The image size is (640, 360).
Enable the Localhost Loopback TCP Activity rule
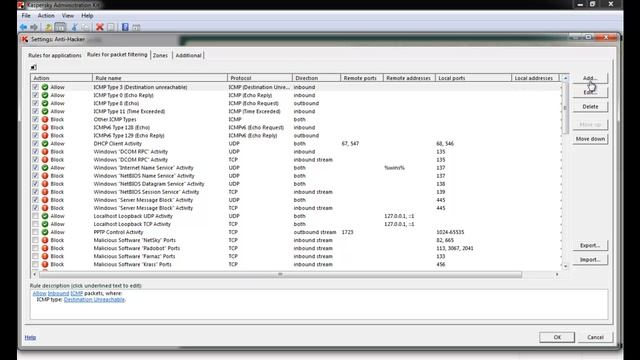[36, 224]
